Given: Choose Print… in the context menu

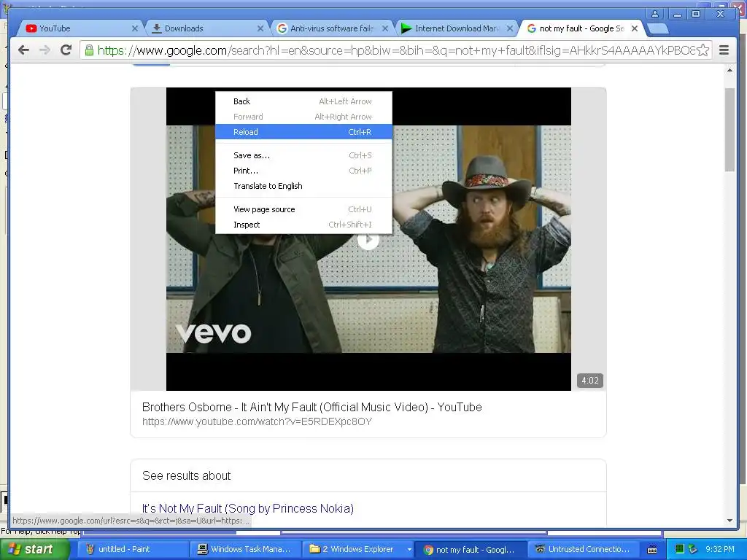Looking at the screenshot, I should (303, 171).
